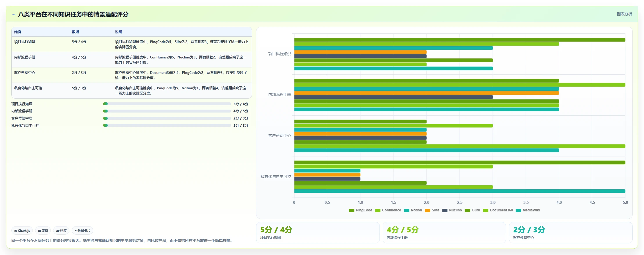
Task: Click the 项目执行知识 progress bar
Action: click(167, 104)
